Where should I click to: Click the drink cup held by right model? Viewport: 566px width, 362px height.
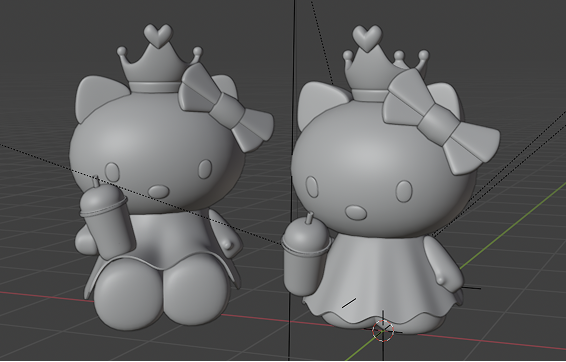click(x=306, y=254)
